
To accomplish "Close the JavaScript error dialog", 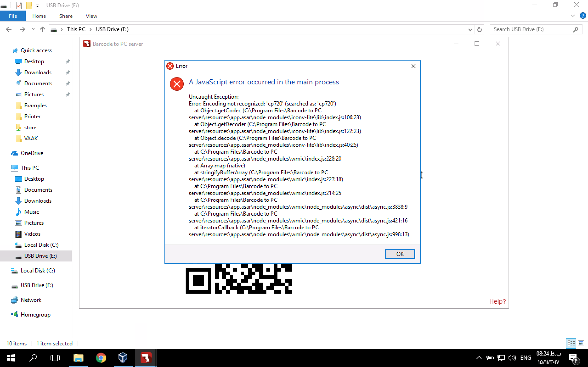I will click(x=413, y=66).
